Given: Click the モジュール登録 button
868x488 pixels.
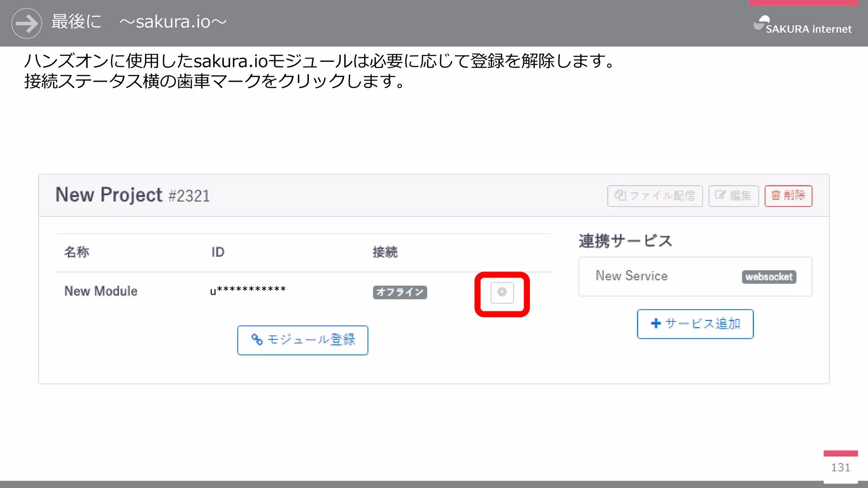Looking at the screenshot, I should [303, 340].
